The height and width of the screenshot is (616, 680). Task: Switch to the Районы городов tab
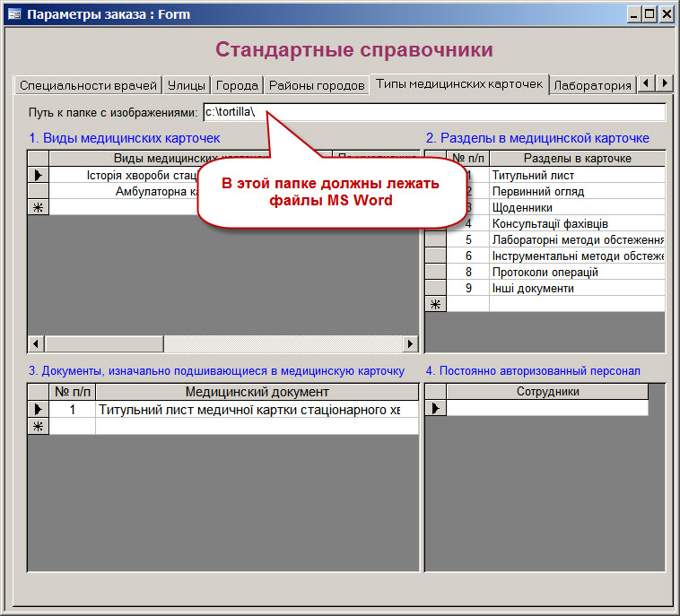317,85
